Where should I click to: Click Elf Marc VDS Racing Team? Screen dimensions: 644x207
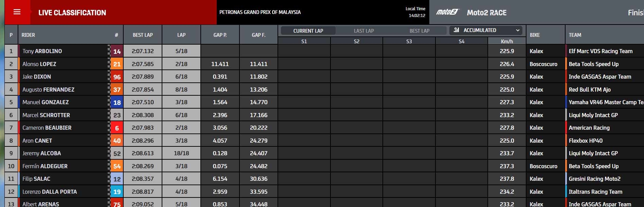[601, 51]
